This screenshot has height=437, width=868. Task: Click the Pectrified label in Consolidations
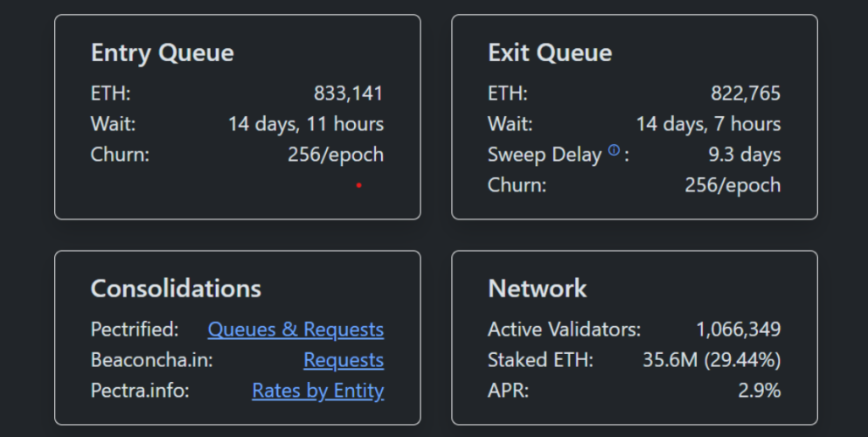coord(134,329)
